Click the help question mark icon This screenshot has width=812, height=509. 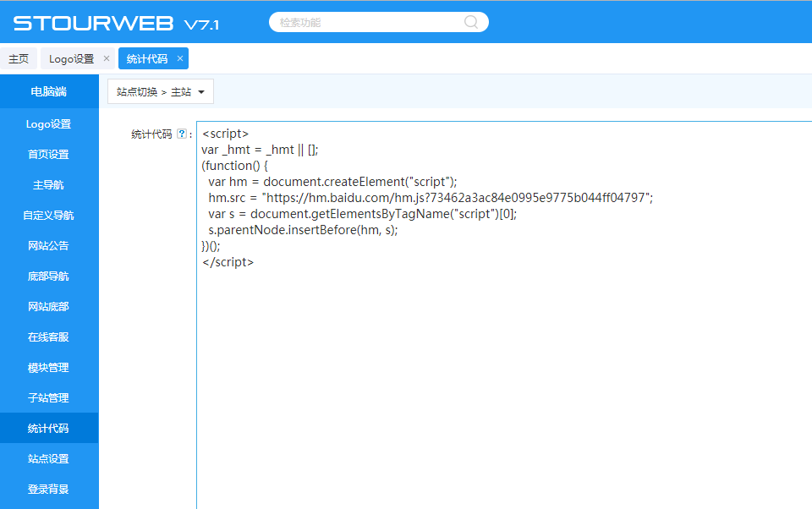pos(181,134)
